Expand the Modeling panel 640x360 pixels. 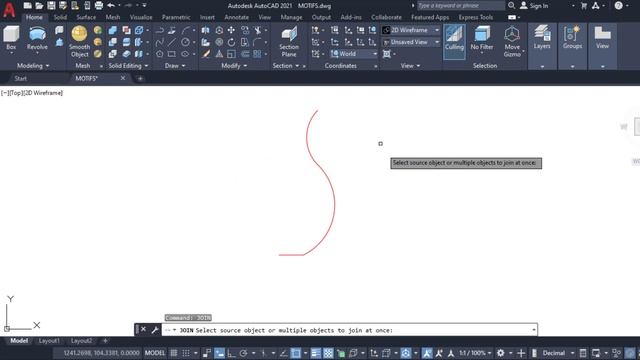point(33,66)
